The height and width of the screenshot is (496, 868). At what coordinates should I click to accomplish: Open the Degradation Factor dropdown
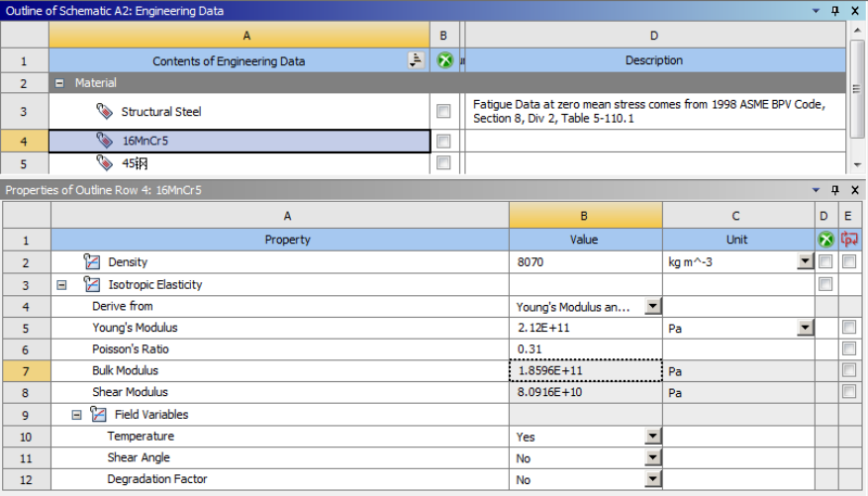click(x=653, y=479)
